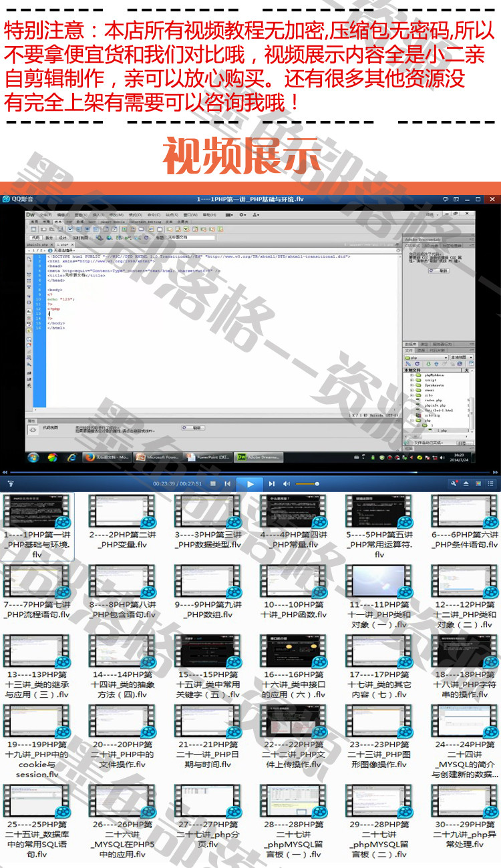The height and width of the screenshot is (868, 501).
Task: Click file name 8----8PHP第八讲_PHP包含语句.flv
Action: tap(122, 610)
